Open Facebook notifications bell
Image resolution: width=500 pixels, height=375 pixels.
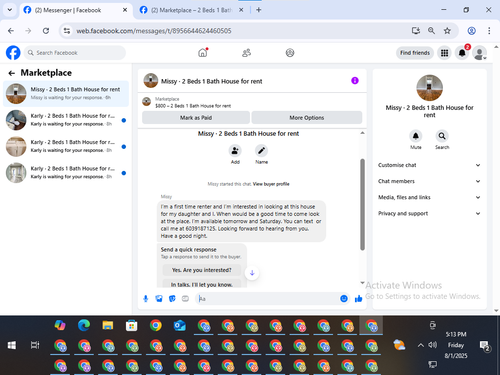click(x=462, y=53)
